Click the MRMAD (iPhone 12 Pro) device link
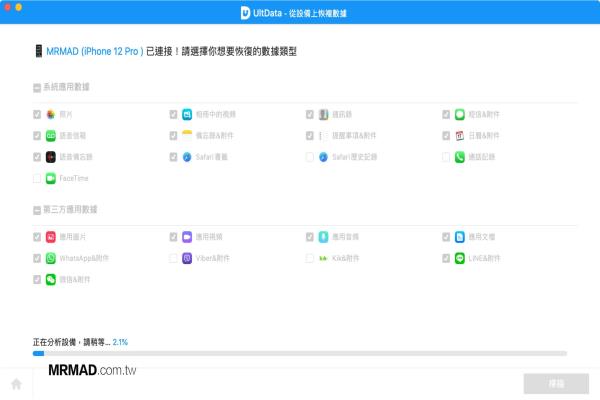The height and width of the screenshot is (400, 600). point(95,51)
